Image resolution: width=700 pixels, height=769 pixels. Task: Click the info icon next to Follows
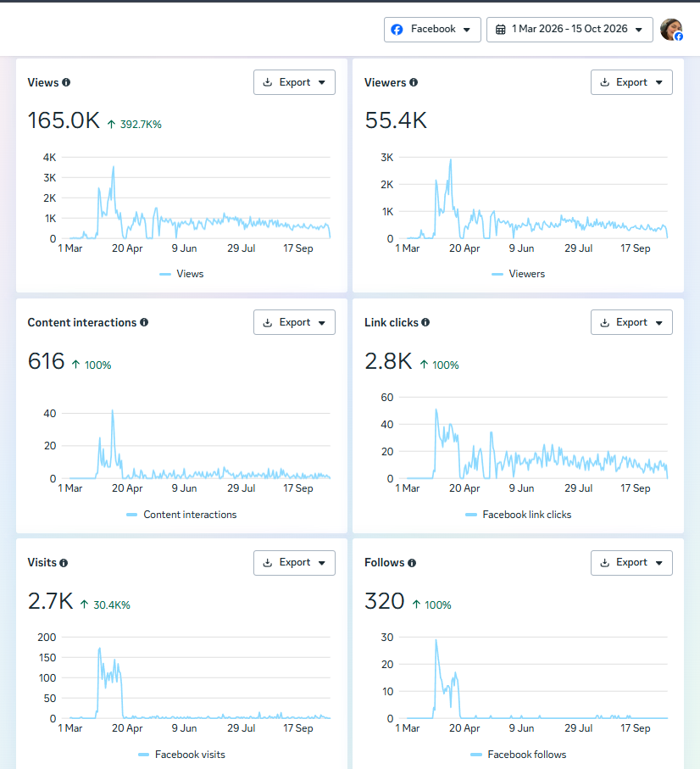click(x=412, y=562)
